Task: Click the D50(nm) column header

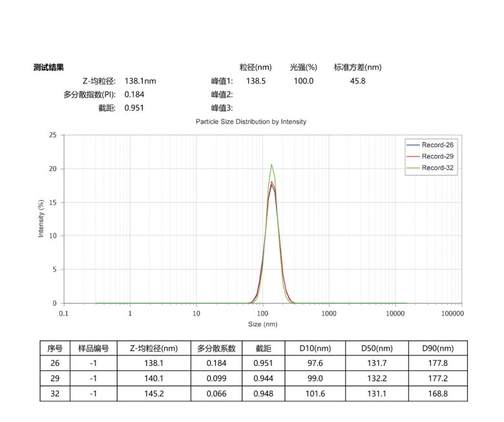Action: 377,348
